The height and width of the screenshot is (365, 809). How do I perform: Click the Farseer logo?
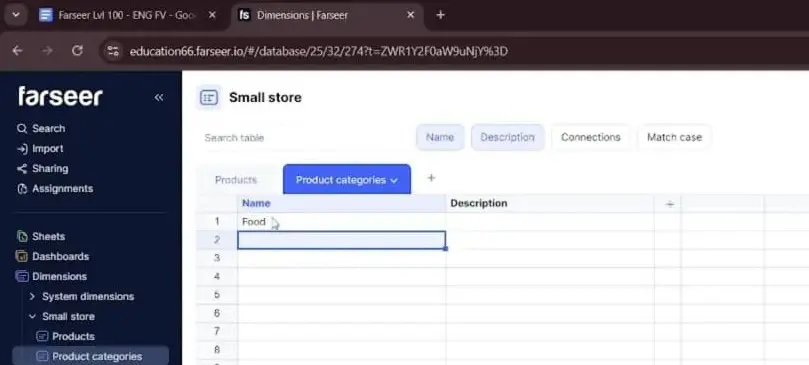[x=60, y=97]
